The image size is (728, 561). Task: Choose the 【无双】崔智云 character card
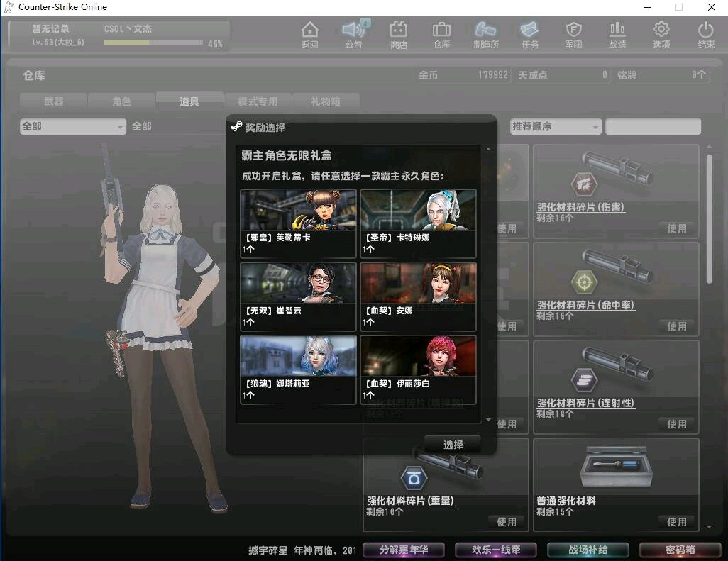(x=299, y=296)
